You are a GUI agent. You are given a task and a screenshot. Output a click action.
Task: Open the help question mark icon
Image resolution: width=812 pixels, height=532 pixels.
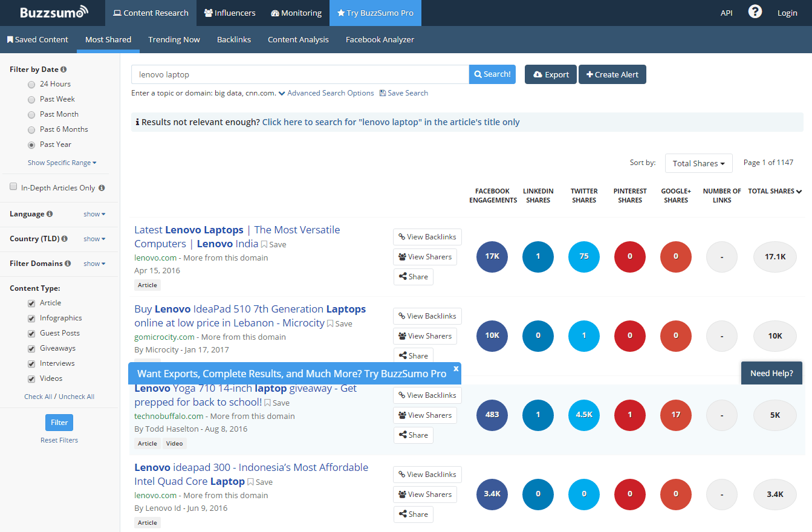(755, 11)
